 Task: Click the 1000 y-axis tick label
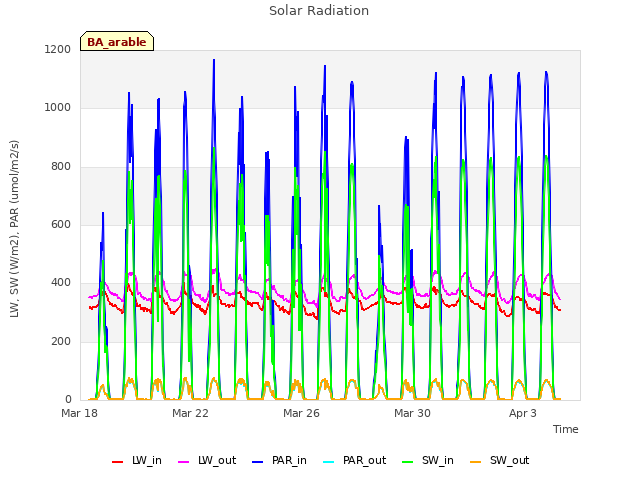tap(58, 107)
